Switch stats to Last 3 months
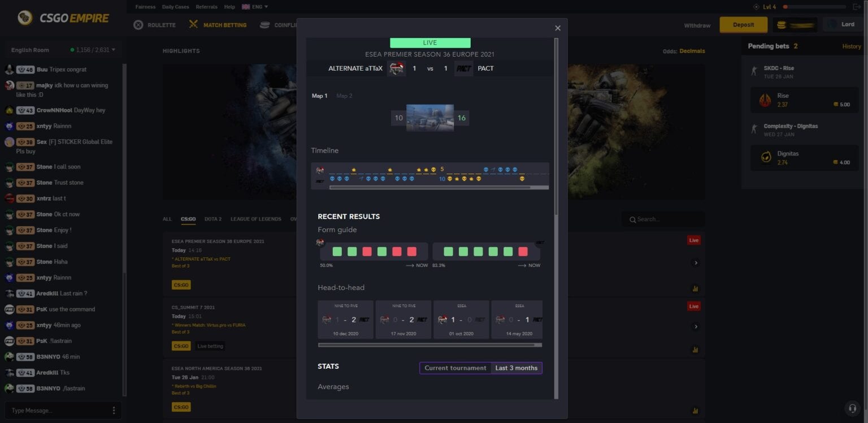 517,368
